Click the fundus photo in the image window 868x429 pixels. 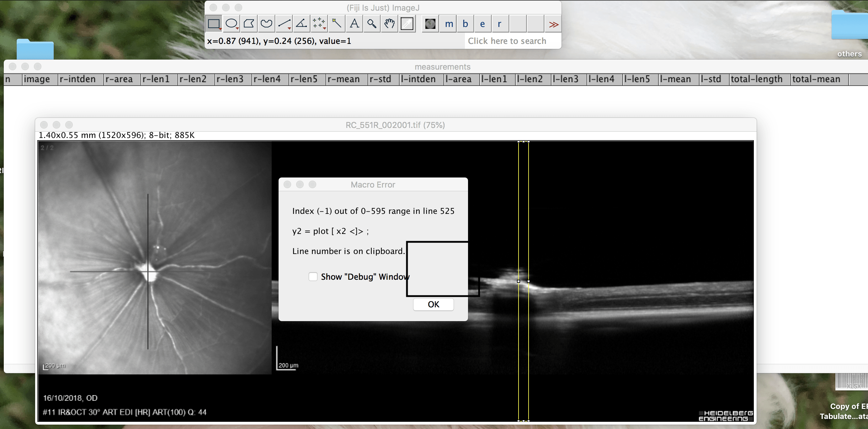point(155,257)
